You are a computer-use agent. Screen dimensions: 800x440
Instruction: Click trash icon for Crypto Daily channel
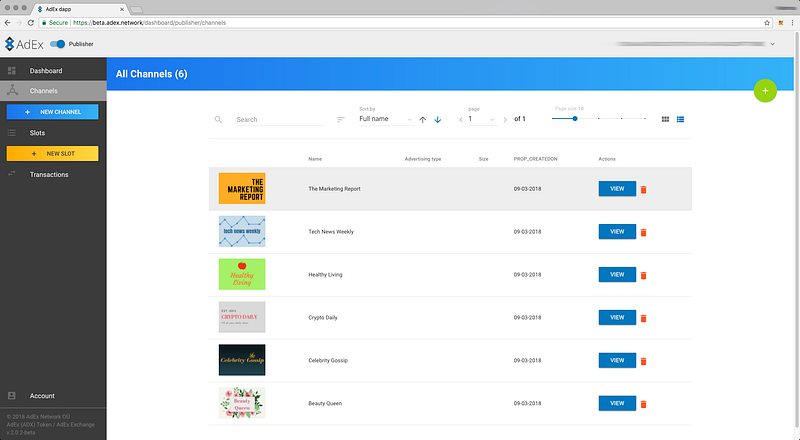point(644,318)
